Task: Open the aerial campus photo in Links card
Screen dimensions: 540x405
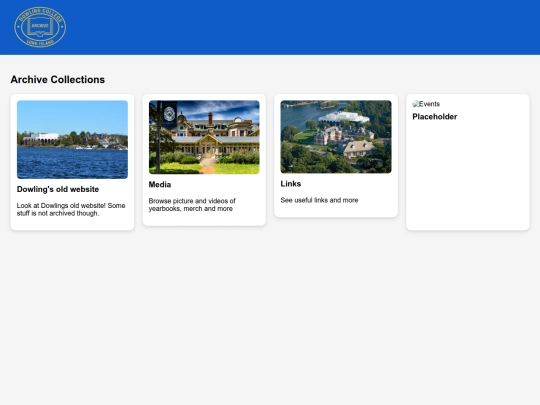Action: pyautogui.click(x=336, y=137)
